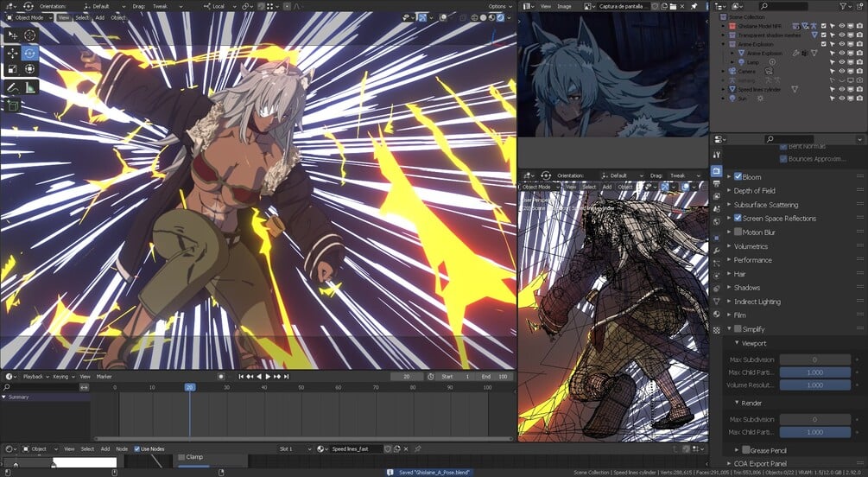Select the active Rotate tool
The image size is (868, 477).
pyautogui.click(x=30, y=54)
